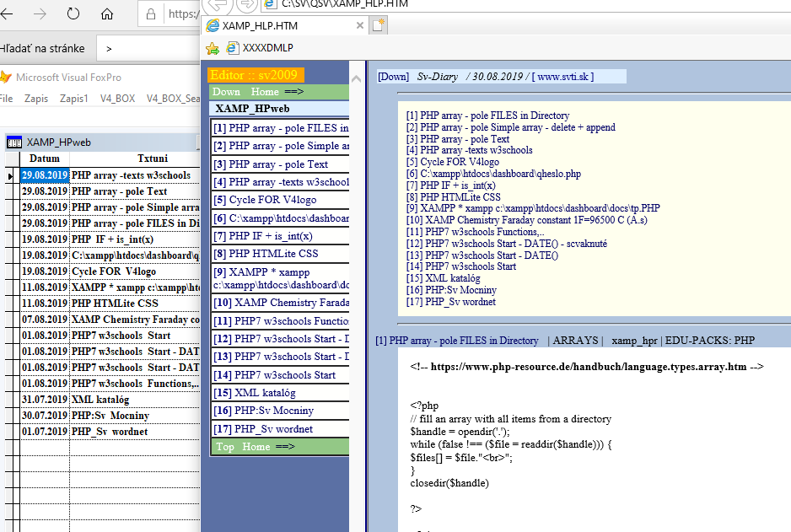The width and height of the screenshot is (791, 532).
Task: Close the XAMP_HLP.HTM tab
Action: [x=360, y=26]
